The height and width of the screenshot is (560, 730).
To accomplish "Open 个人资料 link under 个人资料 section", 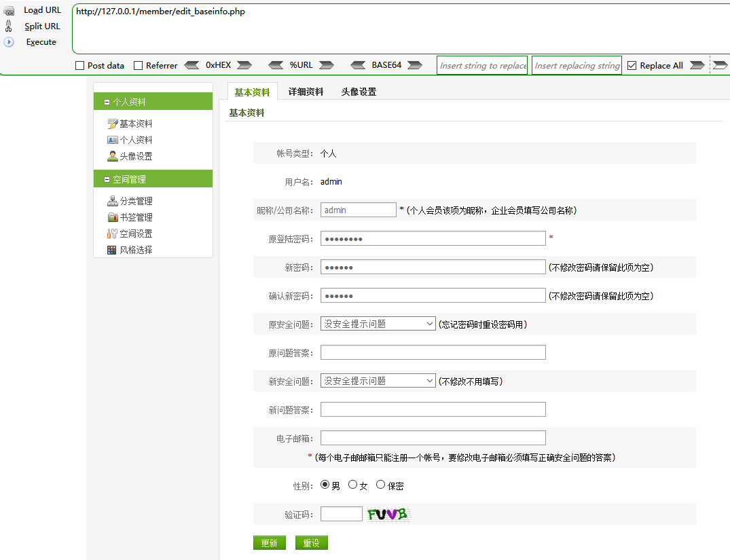I will coord(136,140).
